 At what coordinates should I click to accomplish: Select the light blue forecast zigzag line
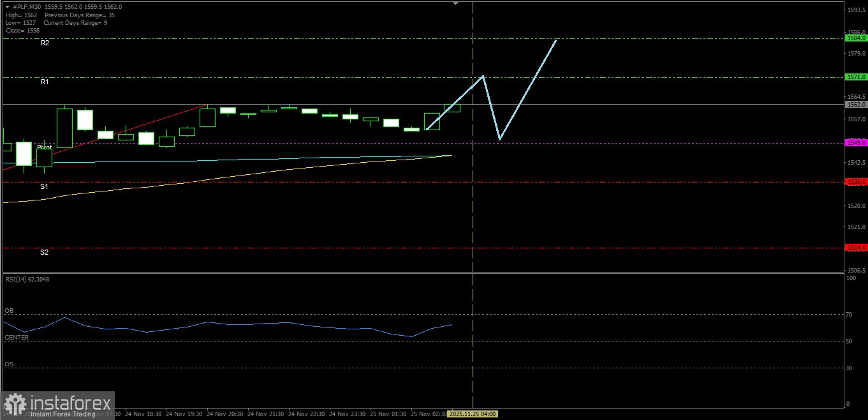click(x=527, y=90)
